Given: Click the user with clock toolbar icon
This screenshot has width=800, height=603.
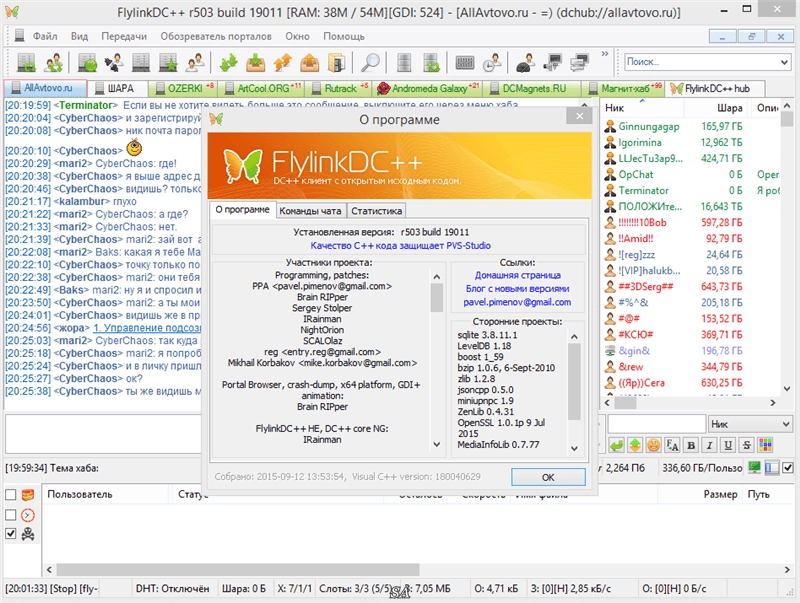Looking at the screenshot, I should (x=491, y=63).
